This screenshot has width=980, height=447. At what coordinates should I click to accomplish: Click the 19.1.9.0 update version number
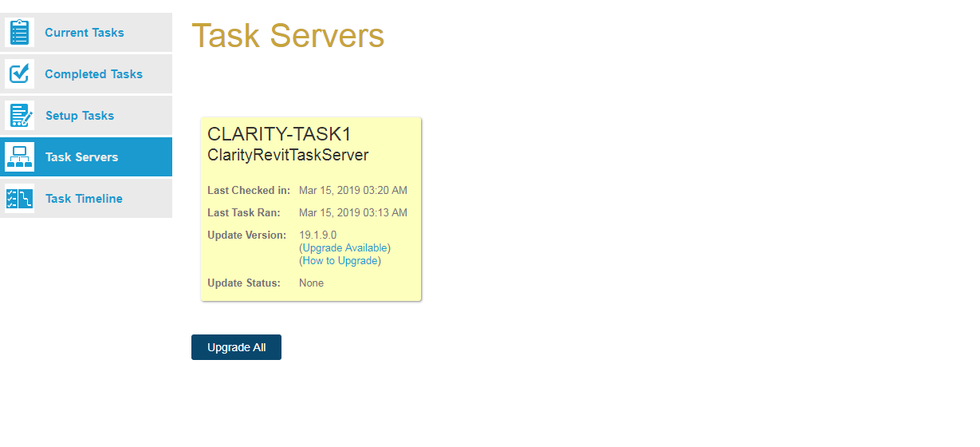point(318,235)
